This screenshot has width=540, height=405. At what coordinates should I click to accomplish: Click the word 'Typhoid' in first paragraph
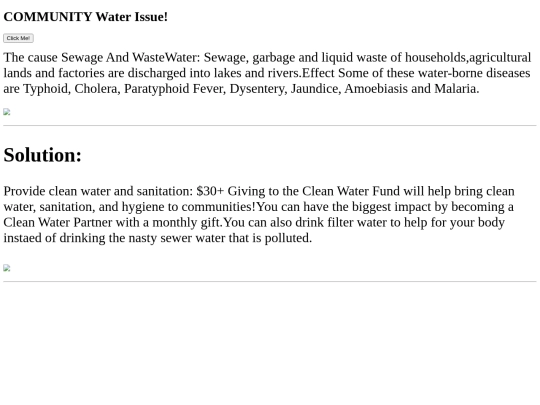pyautogui.click(x=47, y=89)
